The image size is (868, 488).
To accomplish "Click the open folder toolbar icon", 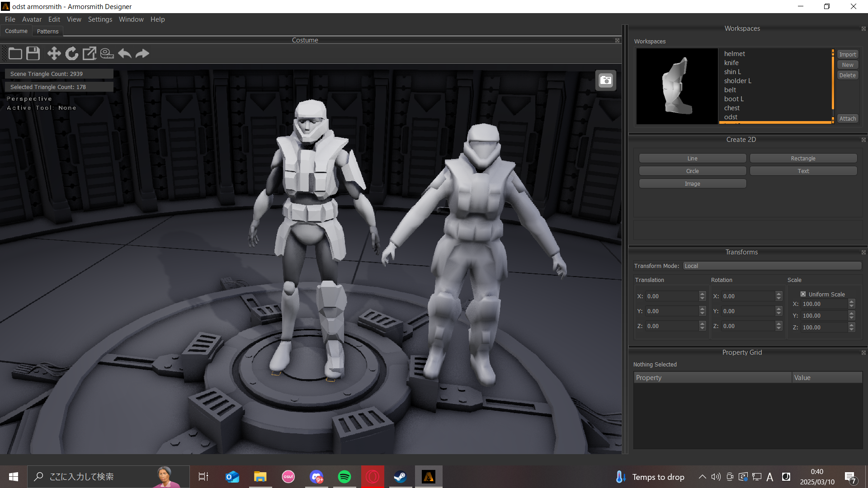I will click(x=15, y=54).
